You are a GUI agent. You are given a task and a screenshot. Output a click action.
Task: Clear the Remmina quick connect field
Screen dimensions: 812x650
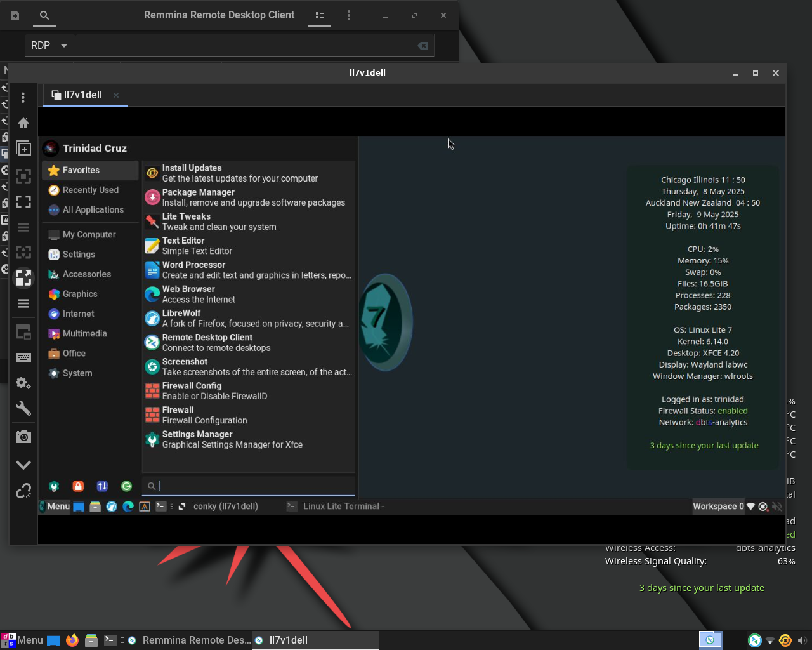(x=422, y=46)
